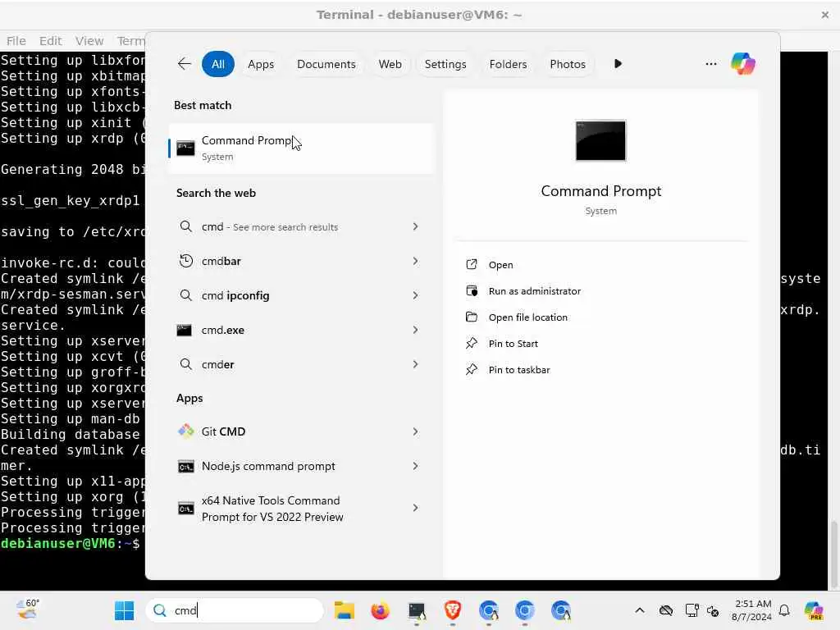Viewport: 840px width, 630px height.
Task: Switch to the Web filter tab
Action: pos(390,64)
